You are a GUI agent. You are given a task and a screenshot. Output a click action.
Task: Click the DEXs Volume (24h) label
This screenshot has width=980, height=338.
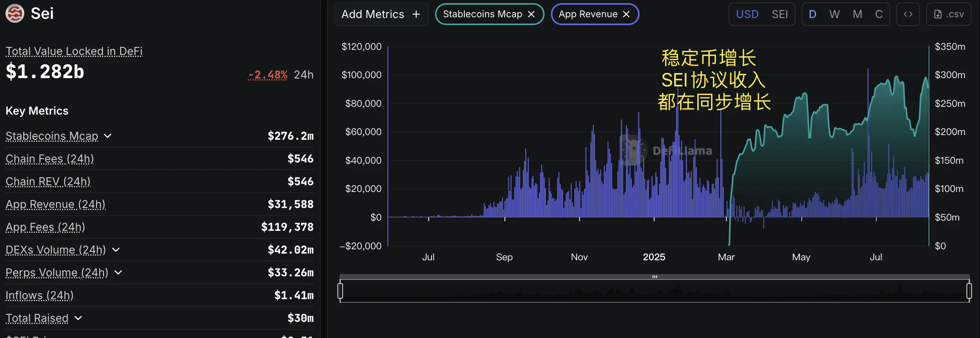(x=56, y=250)
